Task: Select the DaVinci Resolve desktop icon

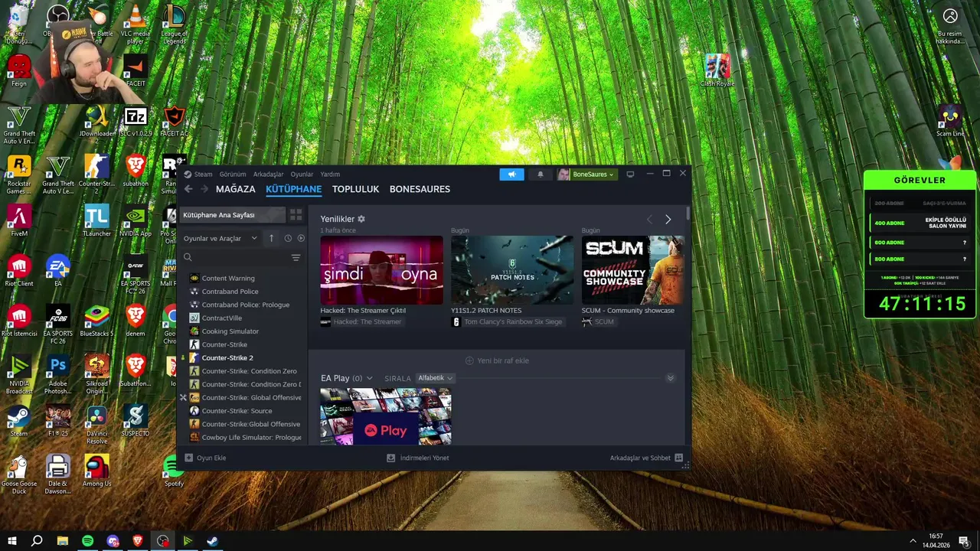Action: click(x=96, y=425)
